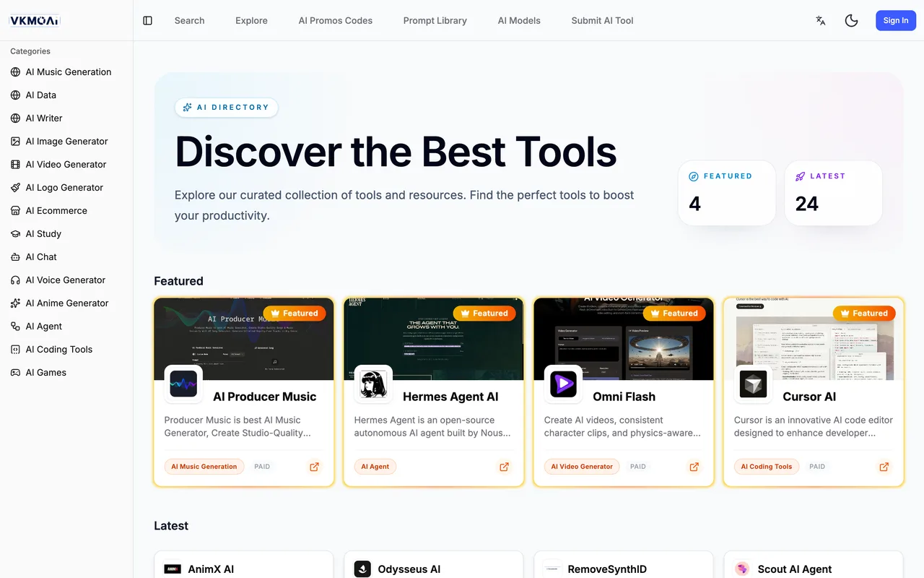Click the AI Producer Music app icon
The width and height of the screenshot is (924, 578).
pyautogui.click(x=183, y=384)
